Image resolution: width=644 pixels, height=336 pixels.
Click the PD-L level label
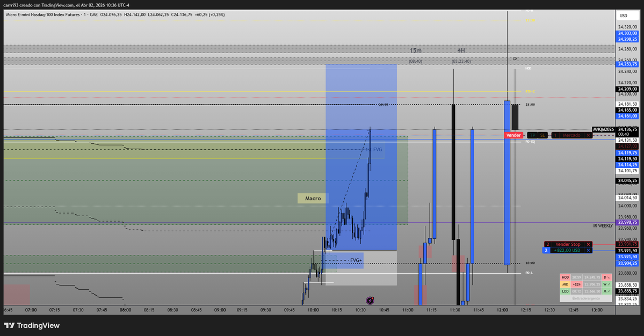coord(529,273)
